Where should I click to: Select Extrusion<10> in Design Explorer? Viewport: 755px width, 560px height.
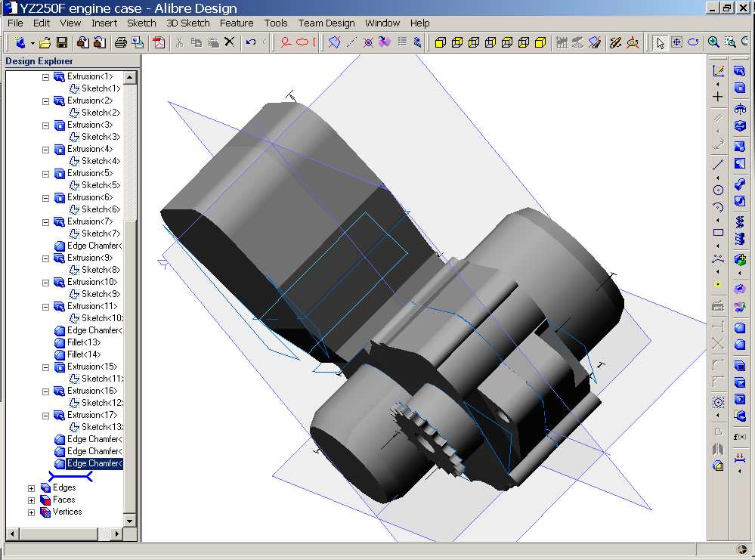pyautogui.click(x=92, y=282)
